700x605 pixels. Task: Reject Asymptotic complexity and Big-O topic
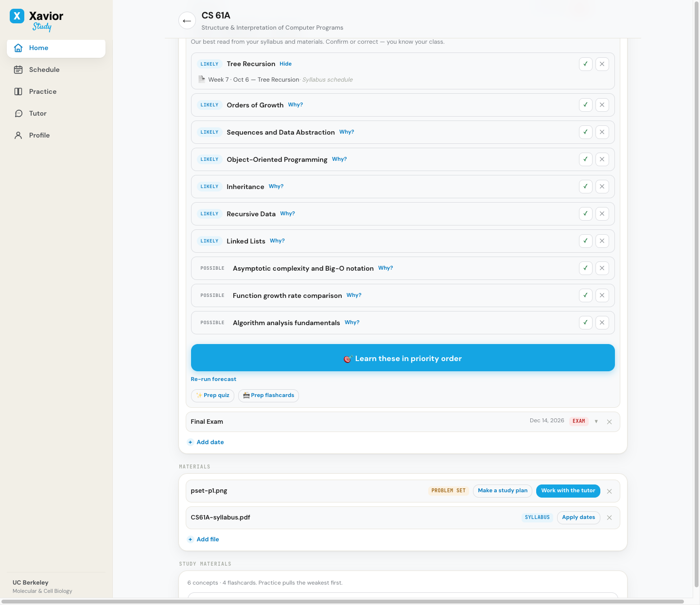click(x=602, y=268)
